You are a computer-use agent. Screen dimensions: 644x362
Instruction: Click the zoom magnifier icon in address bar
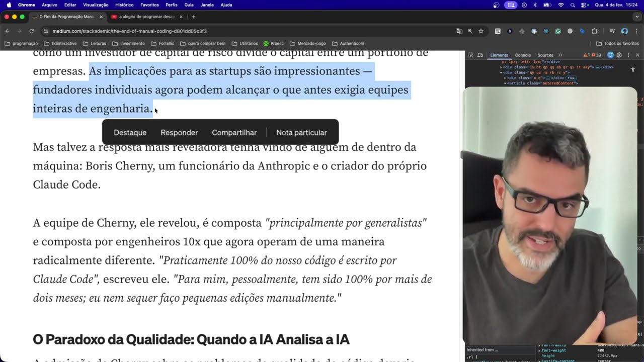(470, 31)
